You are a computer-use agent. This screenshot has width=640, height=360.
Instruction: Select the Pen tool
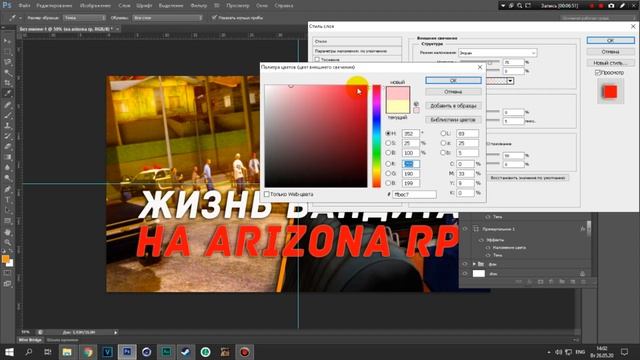click(7, 189)
